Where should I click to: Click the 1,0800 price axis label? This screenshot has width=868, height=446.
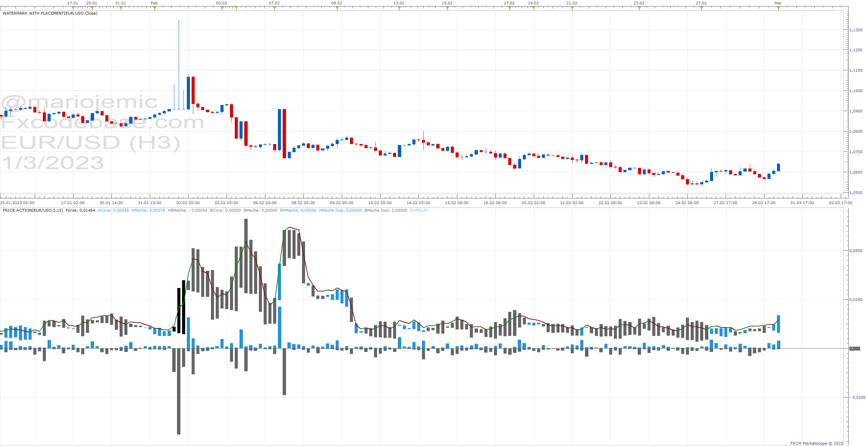(x=856, y=131)
